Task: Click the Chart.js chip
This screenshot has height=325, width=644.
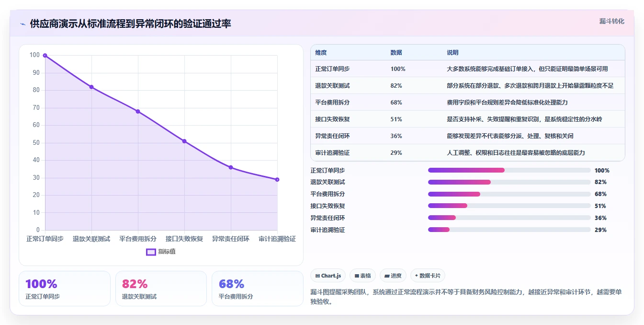Action: point(328,276)
